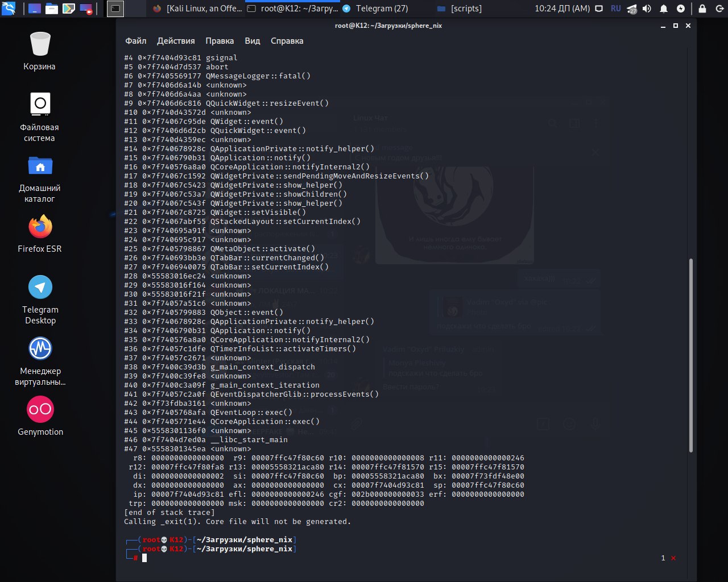The image size is (728, 582).
Task: Click the lock screen padlock icon
Action: 702,9
